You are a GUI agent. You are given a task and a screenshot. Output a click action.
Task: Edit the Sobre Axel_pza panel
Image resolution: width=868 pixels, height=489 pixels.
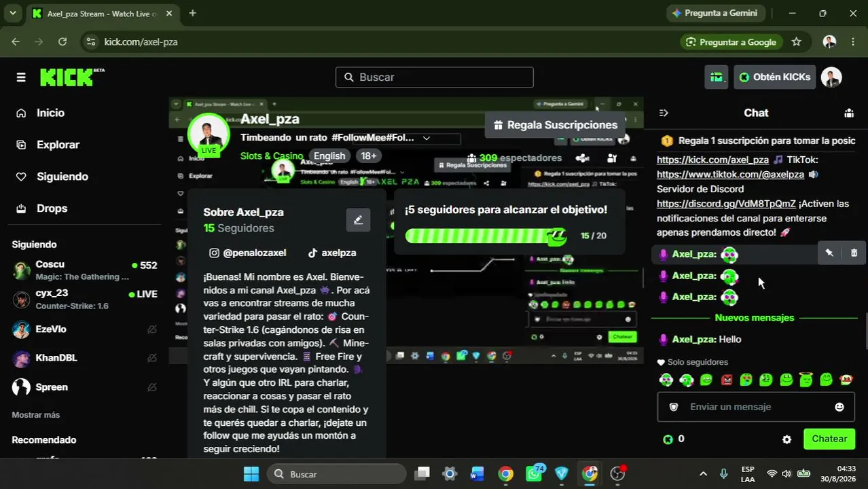[358, 220]
